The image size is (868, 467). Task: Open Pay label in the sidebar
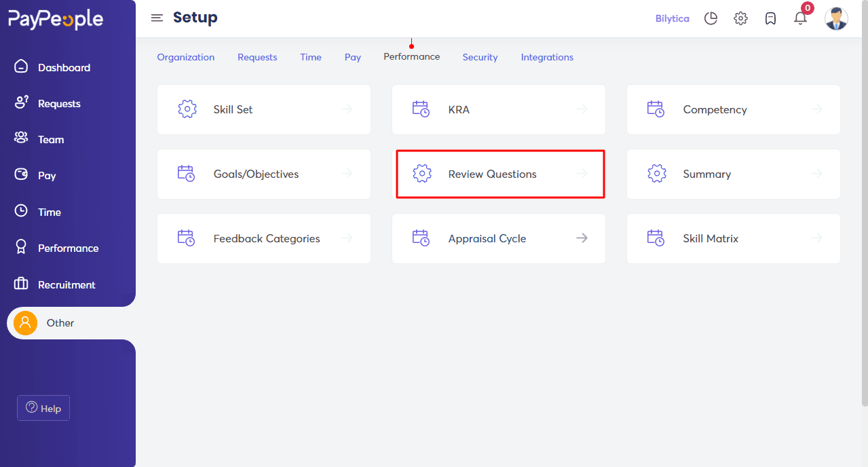pyautogui.click(x=47, y=175)
